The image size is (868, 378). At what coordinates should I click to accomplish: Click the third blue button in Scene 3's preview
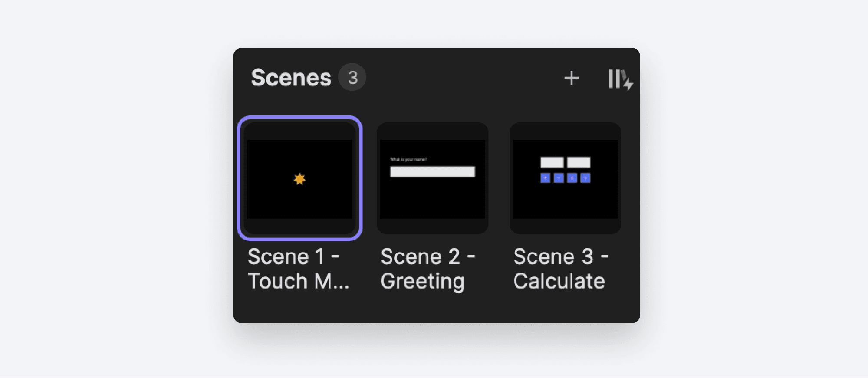coord(572,179)
